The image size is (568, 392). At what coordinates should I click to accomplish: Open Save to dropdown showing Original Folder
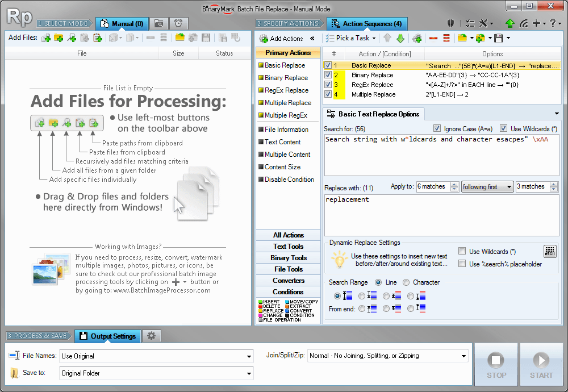point(157,373)
